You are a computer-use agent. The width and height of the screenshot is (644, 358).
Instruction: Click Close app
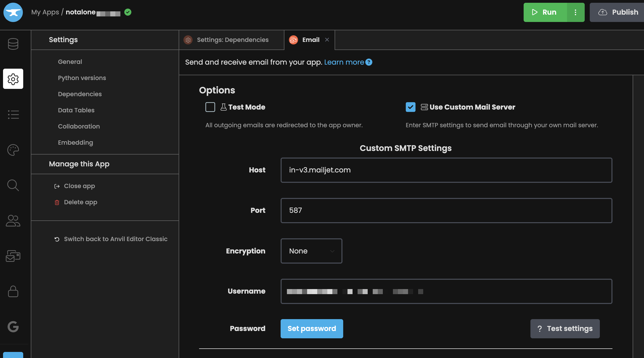(x=79, y=186)
